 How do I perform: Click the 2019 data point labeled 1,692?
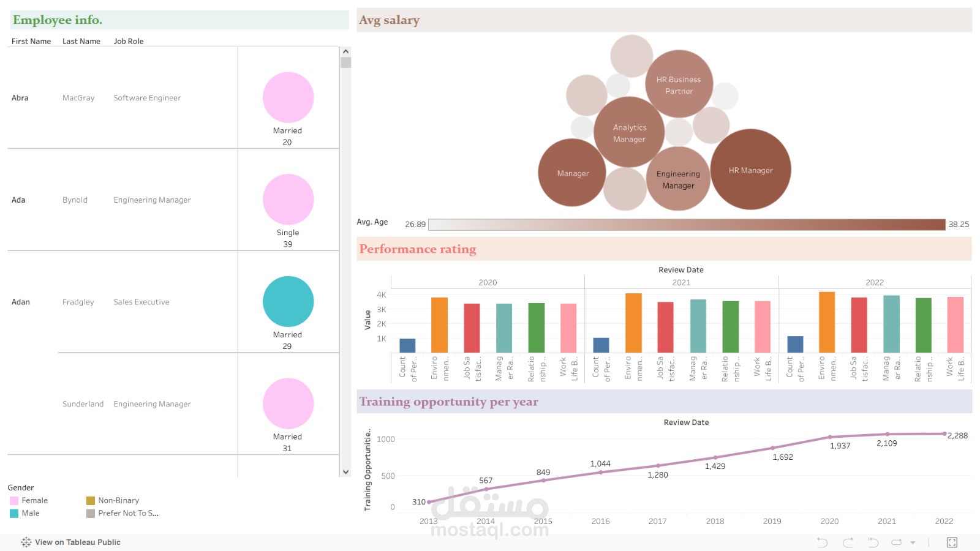coord(772,448)
